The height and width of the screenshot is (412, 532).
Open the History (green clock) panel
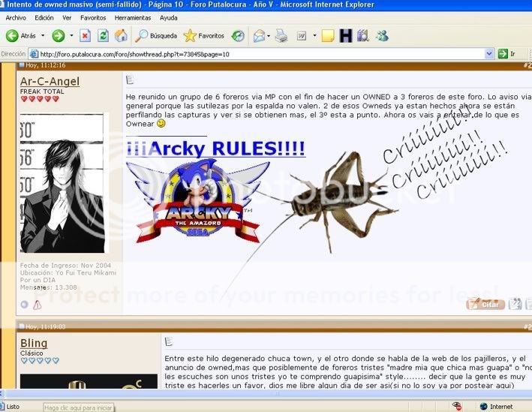[x=238, y=35]
